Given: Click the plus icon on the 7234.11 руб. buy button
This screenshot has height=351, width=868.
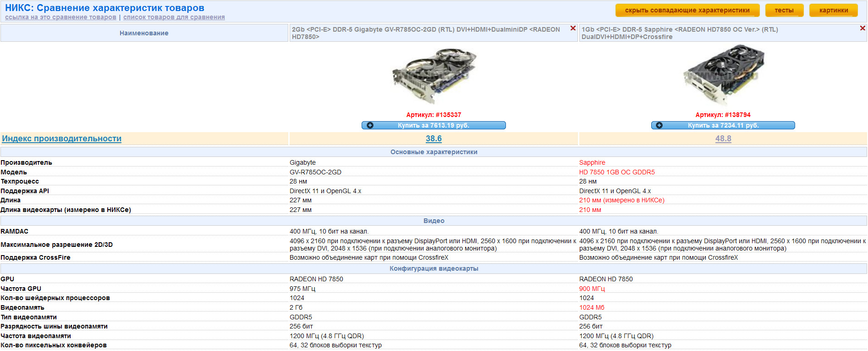Looking at the screenshot, I should point(659,125).
